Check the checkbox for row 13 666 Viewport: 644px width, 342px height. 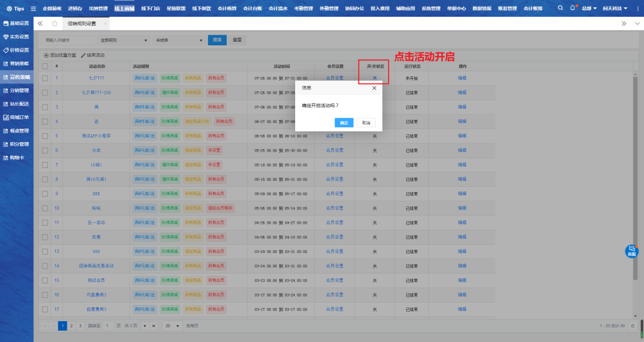pyautogui.click(x=45, y=251)
